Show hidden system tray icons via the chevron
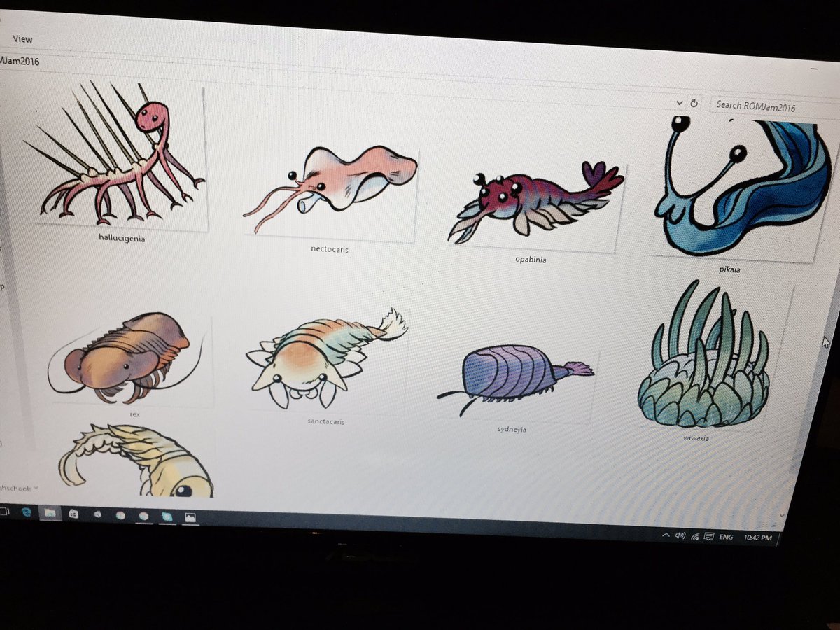 coord(666,535)
